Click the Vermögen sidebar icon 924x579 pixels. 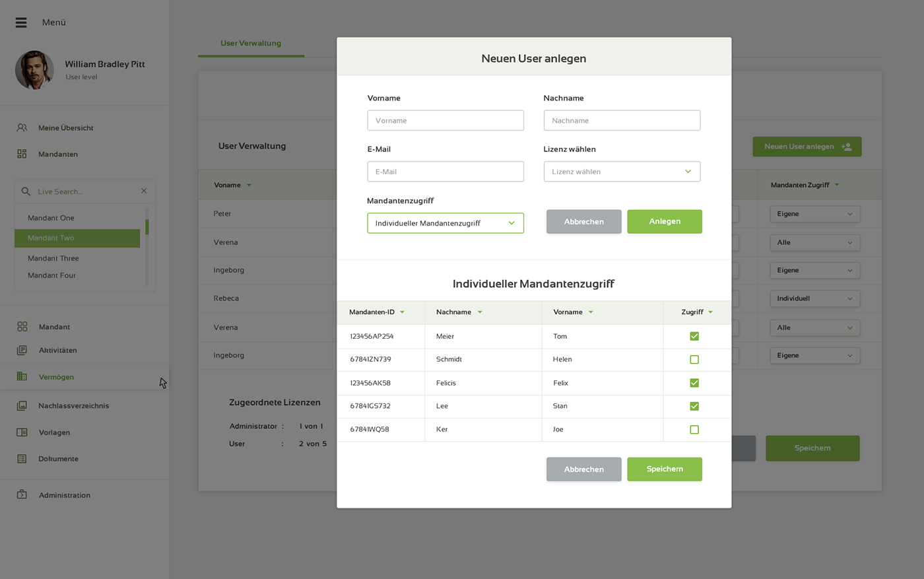[x=22, y=376]
